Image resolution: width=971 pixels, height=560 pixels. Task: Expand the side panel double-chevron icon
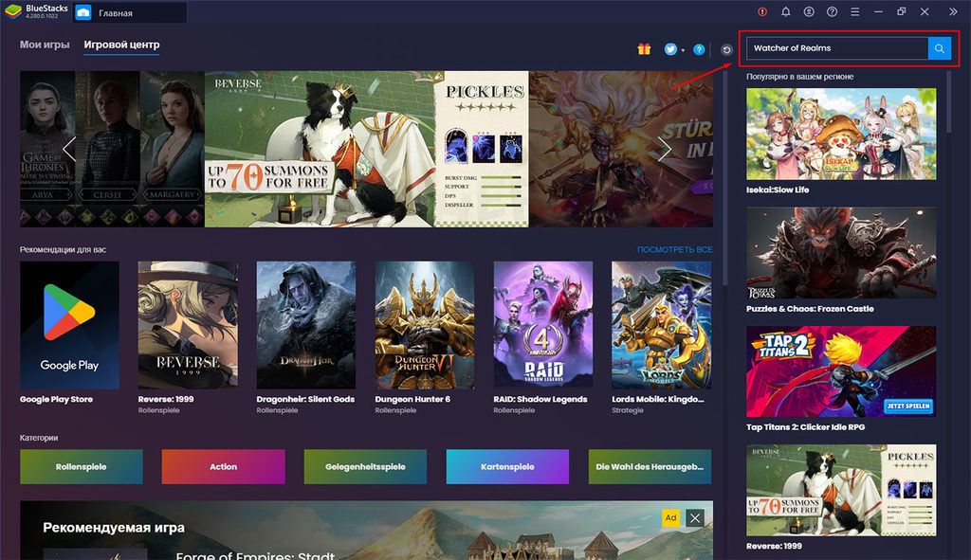point(952,11)
